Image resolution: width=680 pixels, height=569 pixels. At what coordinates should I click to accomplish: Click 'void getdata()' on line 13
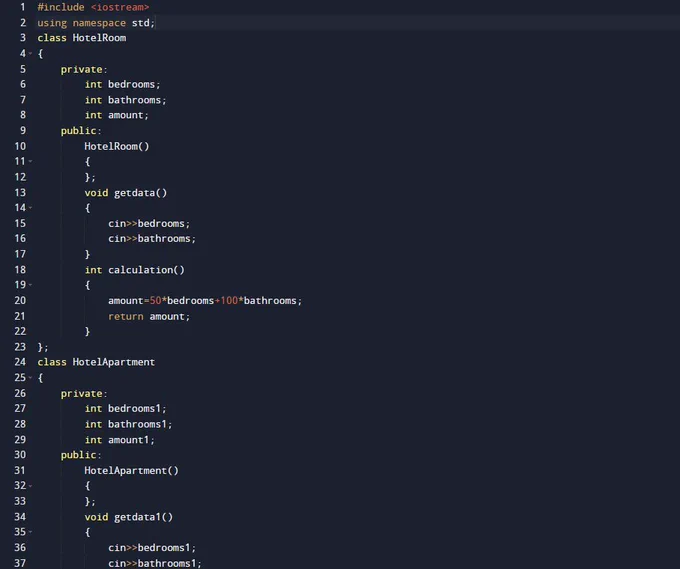click(126, 193)
